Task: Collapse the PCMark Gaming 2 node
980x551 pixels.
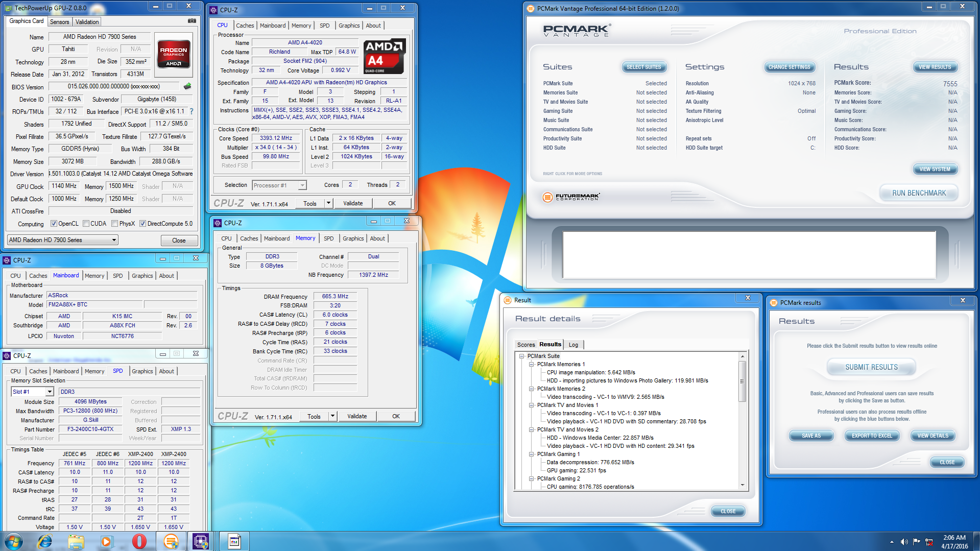Action: tap(532, 478)
